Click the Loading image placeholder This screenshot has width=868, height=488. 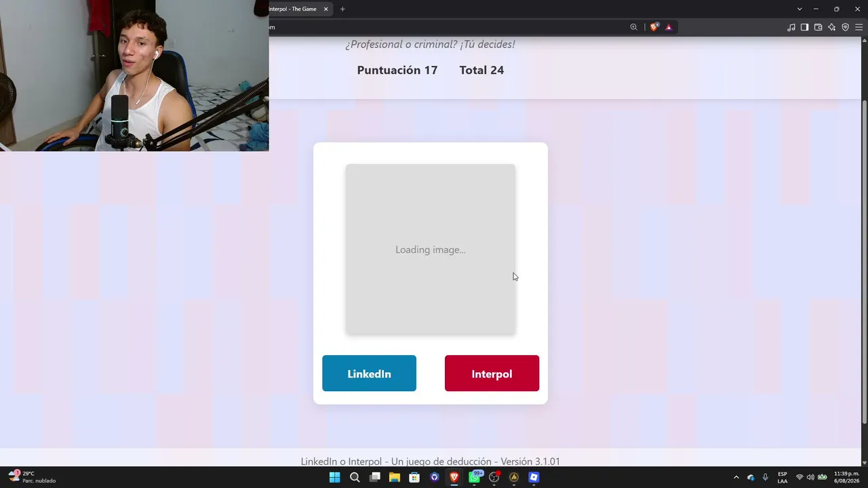point(431,249)
